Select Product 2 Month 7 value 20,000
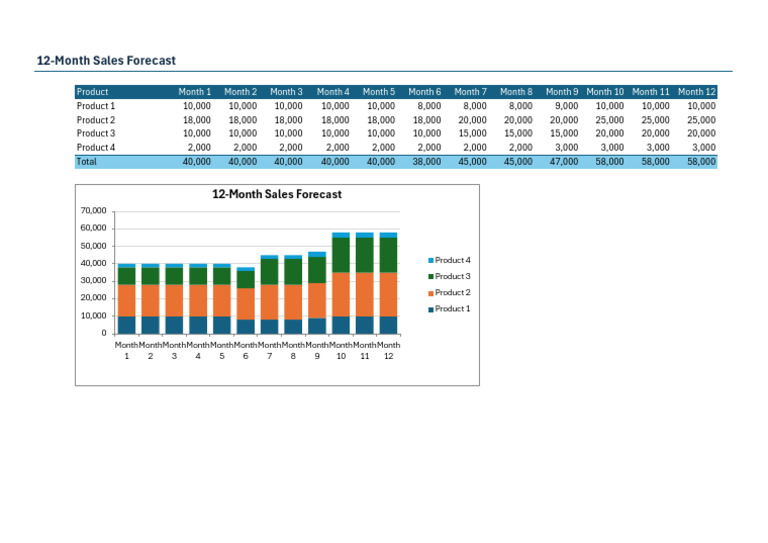This screenshot has width=768, height=543. coord(472,120)
